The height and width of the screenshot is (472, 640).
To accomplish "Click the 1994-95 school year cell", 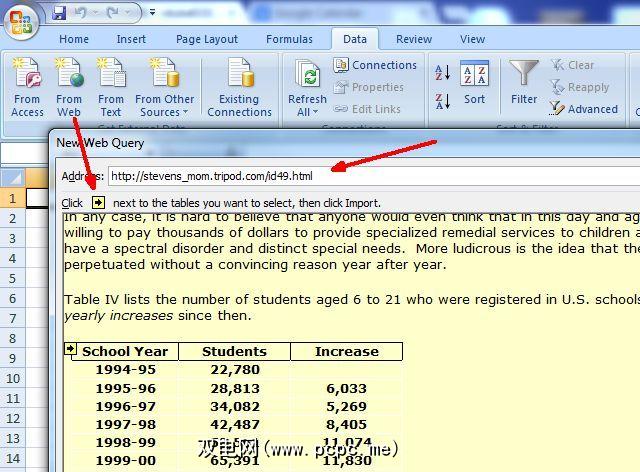I will pos(125,370).
